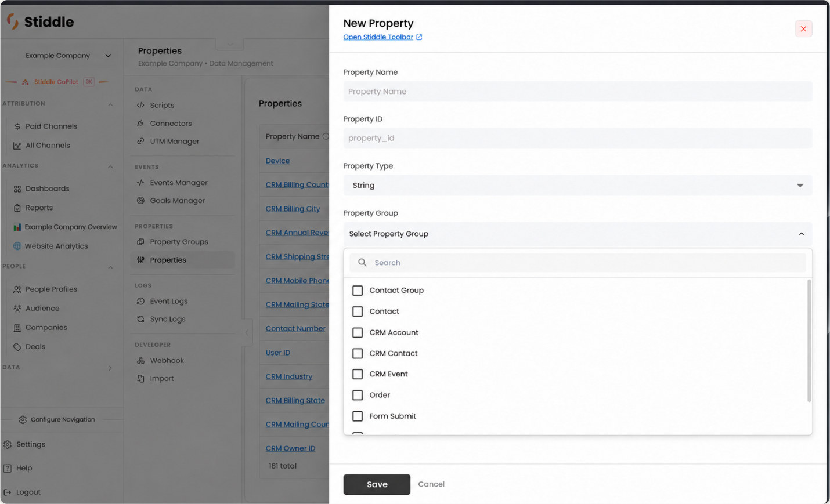Click the Paid Channels dollar icon
This screenshot has width=830, height=504.
point(17,126)
